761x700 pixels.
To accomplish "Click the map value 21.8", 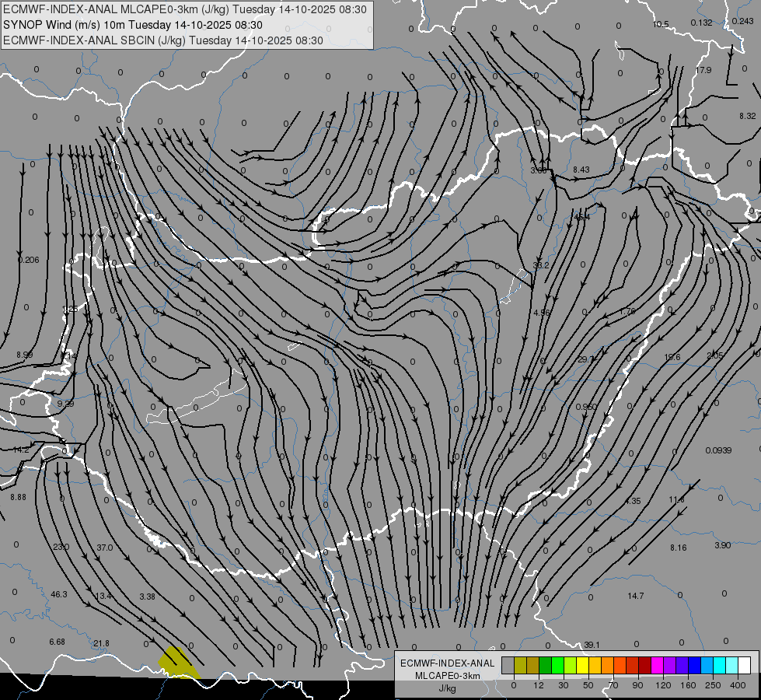I will [101, 643].
